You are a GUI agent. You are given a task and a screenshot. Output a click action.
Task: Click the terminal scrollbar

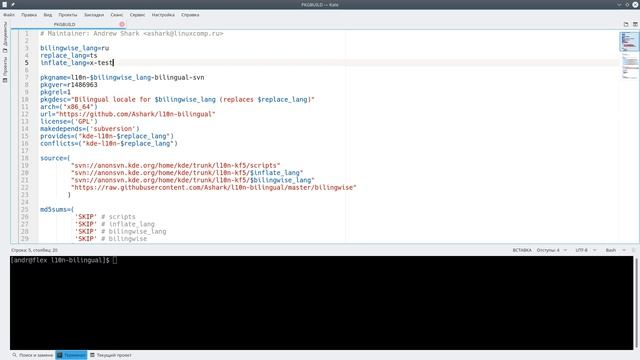pyautogui.click(x=636, y=303)
